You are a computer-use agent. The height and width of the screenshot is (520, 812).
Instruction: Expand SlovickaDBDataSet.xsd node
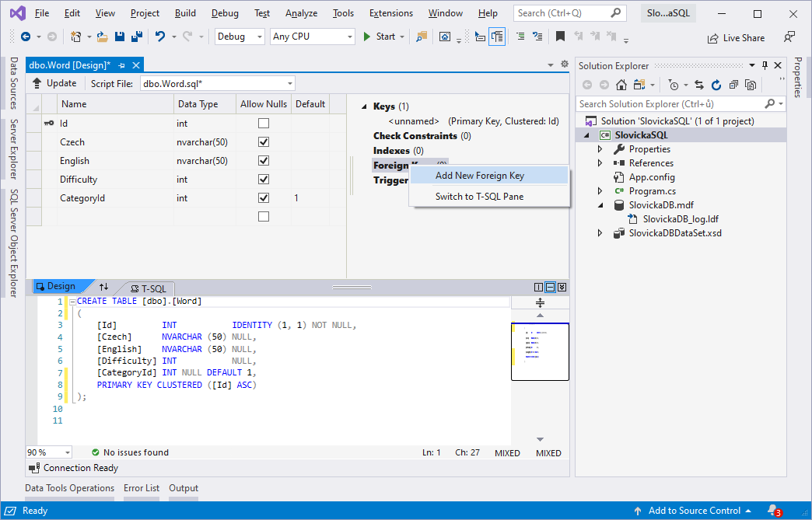tap(600, 233)
